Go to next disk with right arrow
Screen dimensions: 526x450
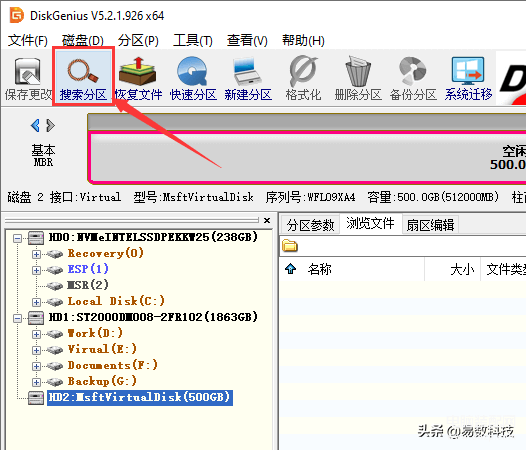[50, 126]
